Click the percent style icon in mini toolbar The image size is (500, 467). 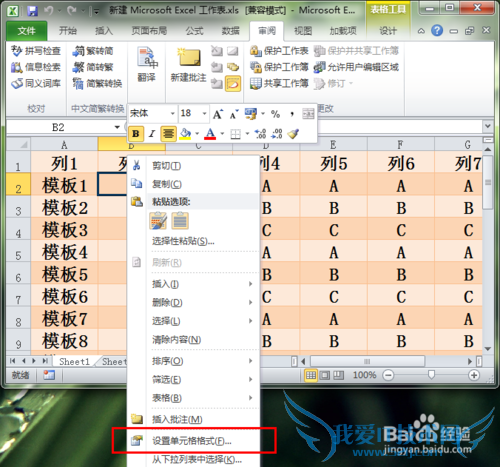tap(275, 114)
